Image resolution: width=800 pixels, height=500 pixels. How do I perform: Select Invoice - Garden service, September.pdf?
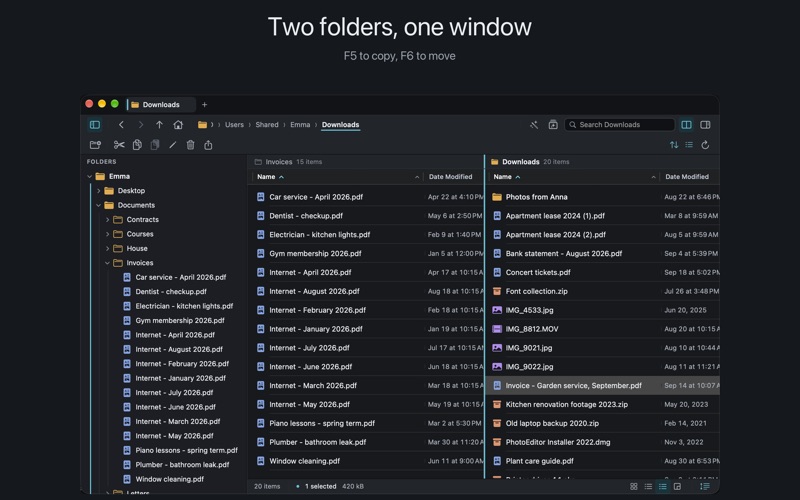pos(602,386)
